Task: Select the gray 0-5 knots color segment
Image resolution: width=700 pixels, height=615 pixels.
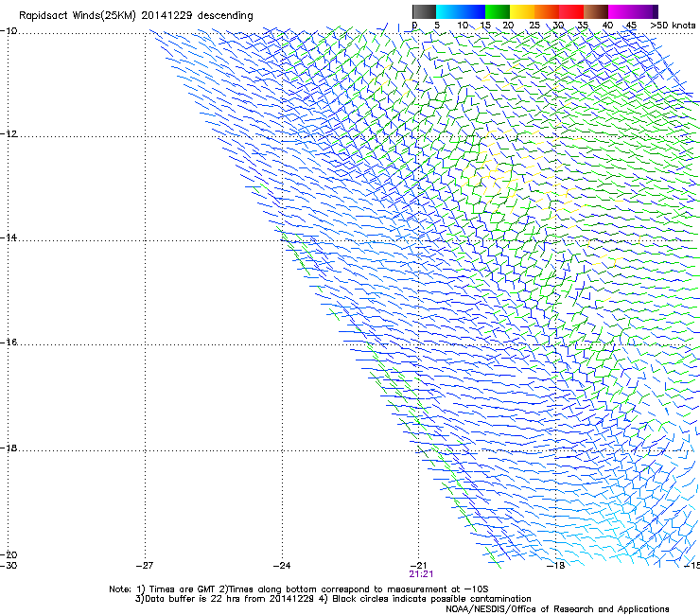Action: coord(424,11)
